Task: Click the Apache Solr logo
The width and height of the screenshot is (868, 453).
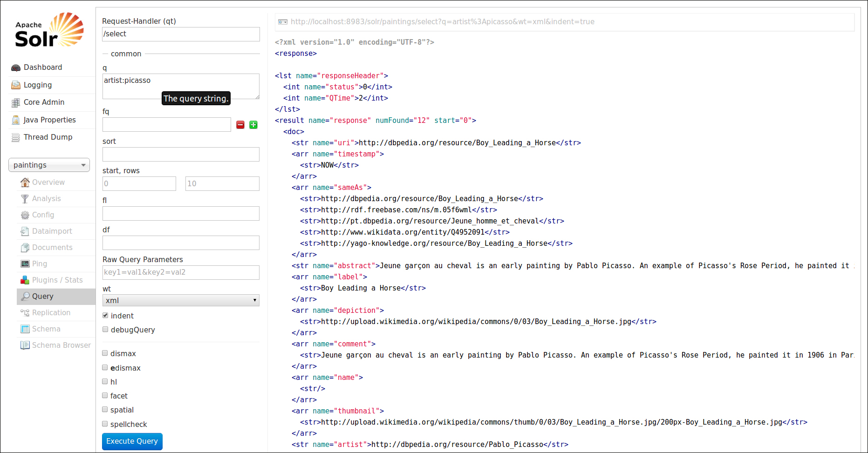Action: [49, 30]
